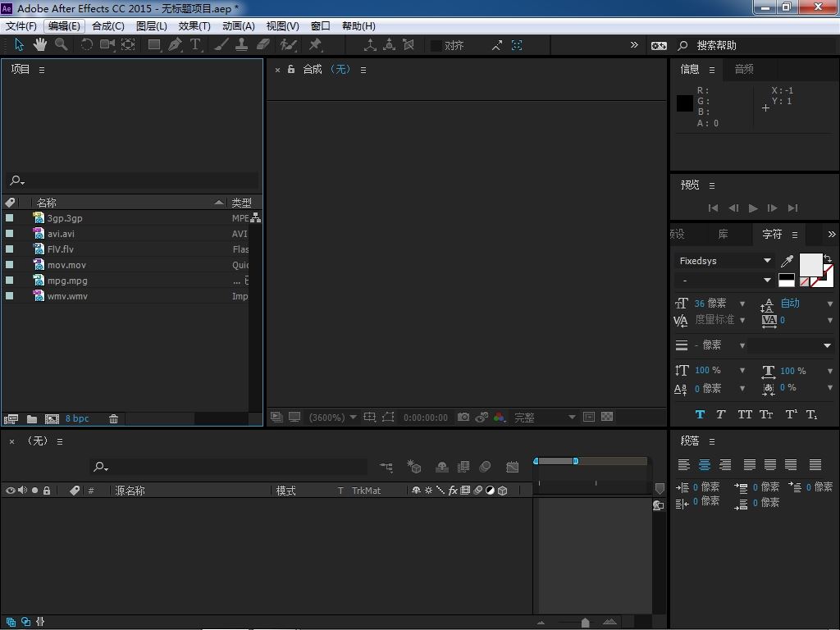This screenshot has height=630, width=840.
Task: Click the black color swatch in Character panel
Action: 787,276
